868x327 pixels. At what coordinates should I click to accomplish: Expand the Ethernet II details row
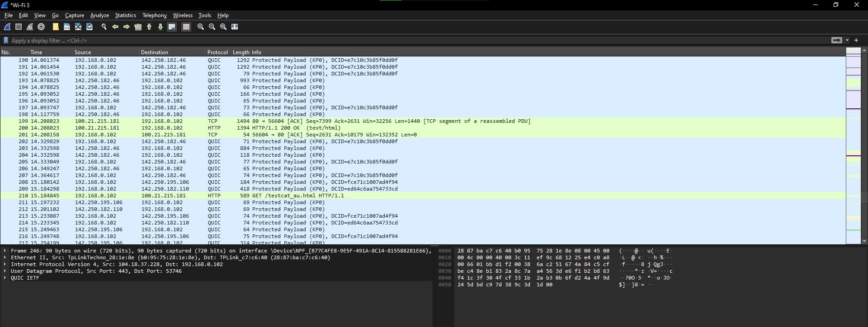coord(5,257)
